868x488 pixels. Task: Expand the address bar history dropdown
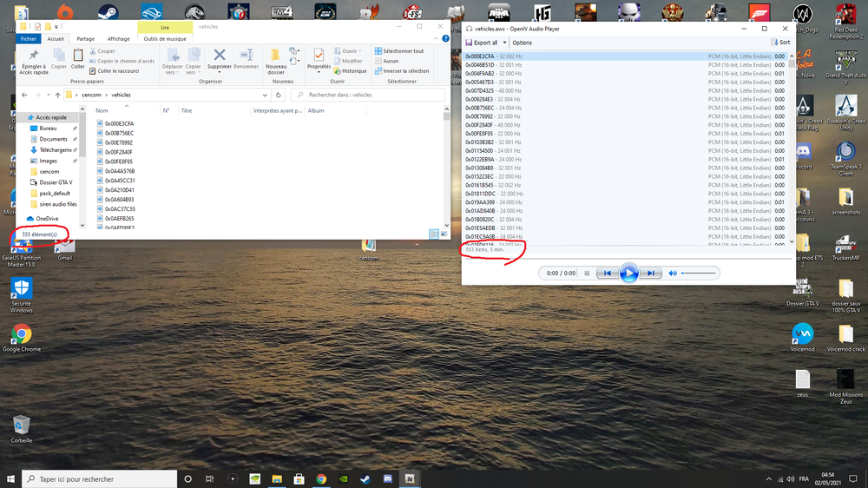[266, 95]
